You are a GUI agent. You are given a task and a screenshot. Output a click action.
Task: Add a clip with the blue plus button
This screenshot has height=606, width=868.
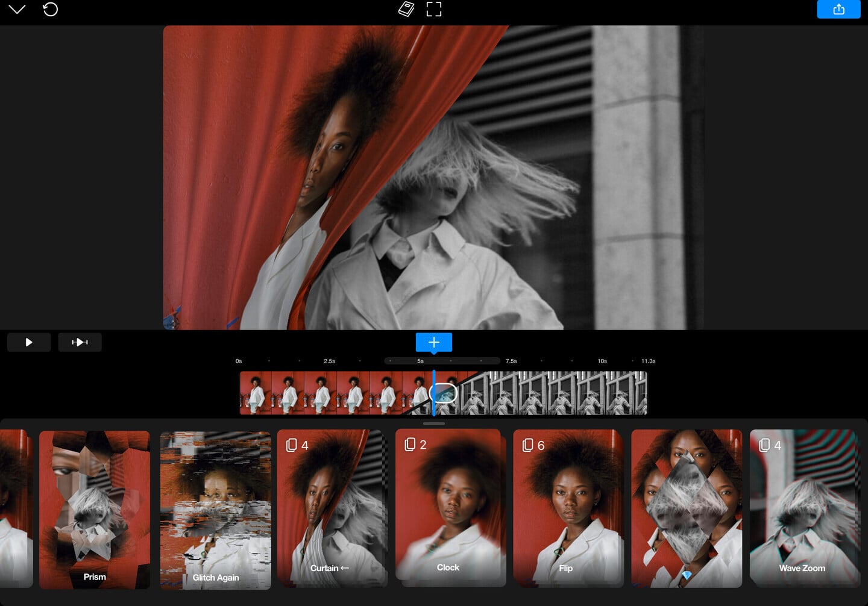pos(433,342)
